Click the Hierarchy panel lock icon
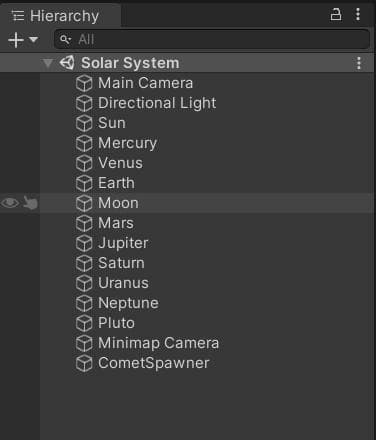Viewport: 376px width, 440px height. tap(336, 15)
